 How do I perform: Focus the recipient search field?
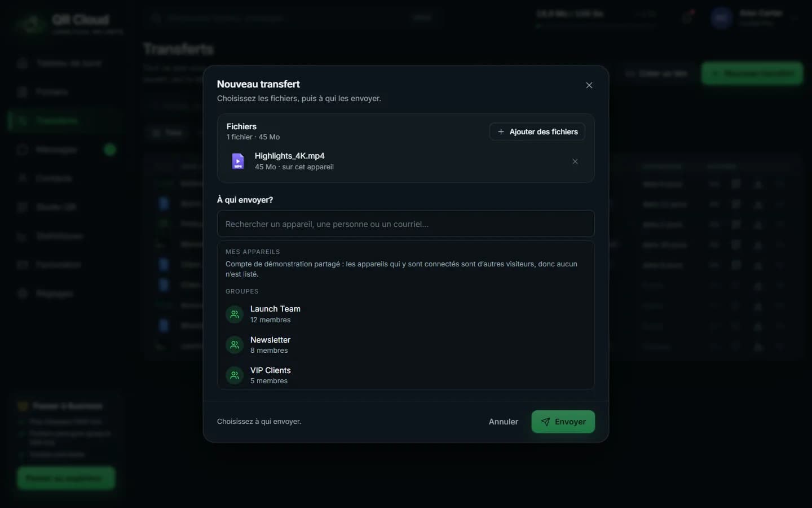[406, 224]
